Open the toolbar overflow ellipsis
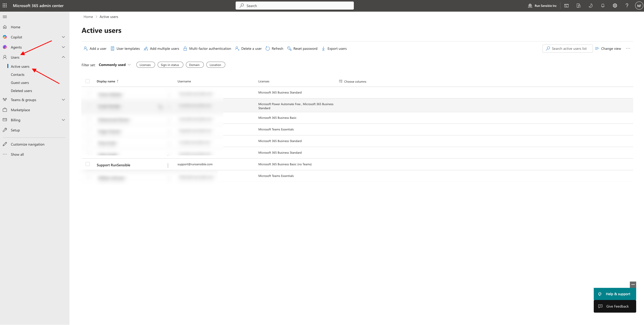This screenshot has width=644, height=325. point(628,49)
